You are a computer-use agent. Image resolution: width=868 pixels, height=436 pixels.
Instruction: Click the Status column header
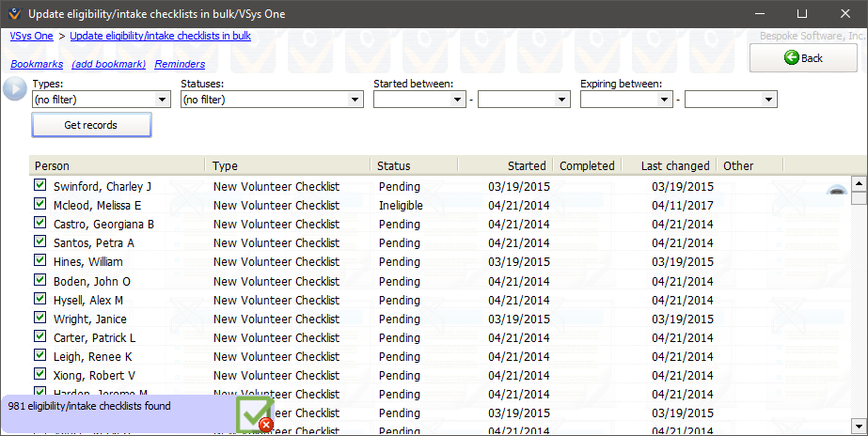pyautogui.click(x=414, y=165)
